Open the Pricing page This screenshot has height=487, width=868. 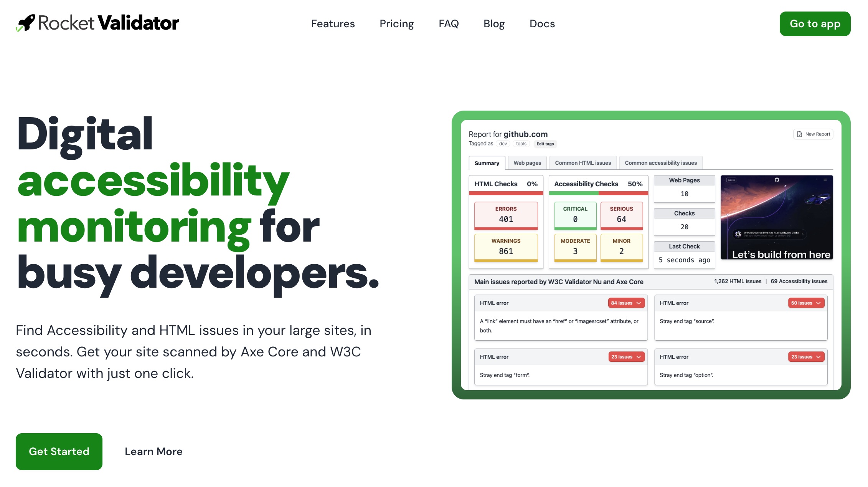pos(396,24)
